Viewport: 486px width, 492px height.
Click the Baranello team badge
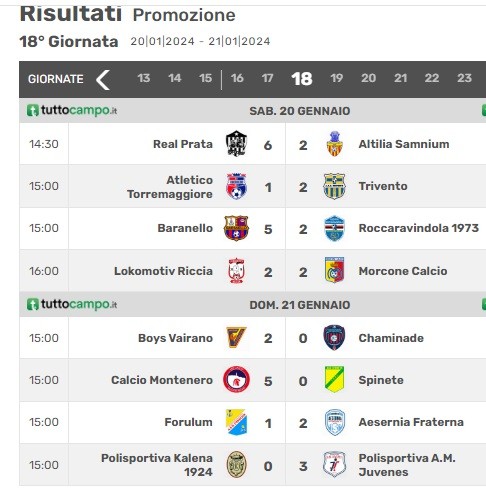tap(236, 228)
